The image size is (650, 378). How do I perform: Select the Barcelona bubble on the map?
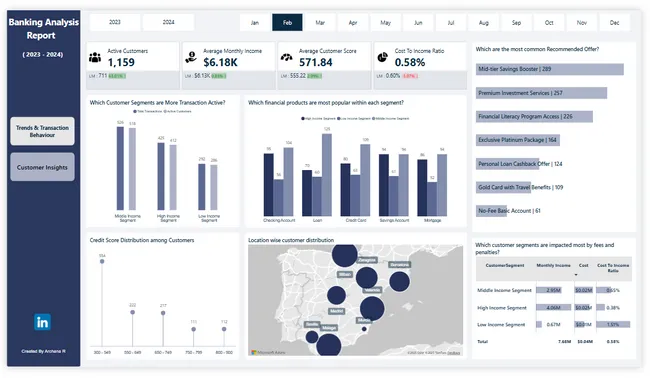[x=400, y=281]
